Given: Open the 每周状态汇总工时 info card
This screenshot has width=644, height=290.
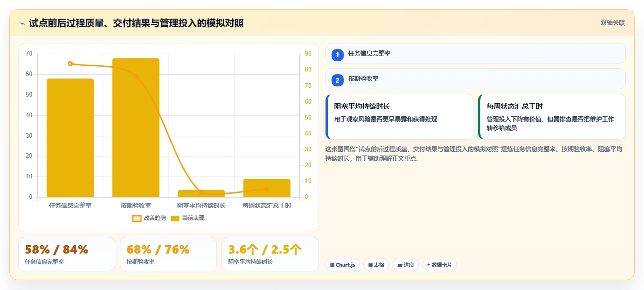Looking at the screenshot, I should pos(552,117).
